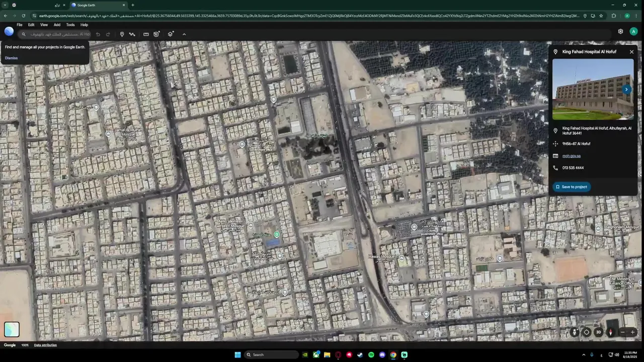The image size is (644, 362).
Task: Click The Ministry of Finance Office label
Action: [x=622, y=281]
